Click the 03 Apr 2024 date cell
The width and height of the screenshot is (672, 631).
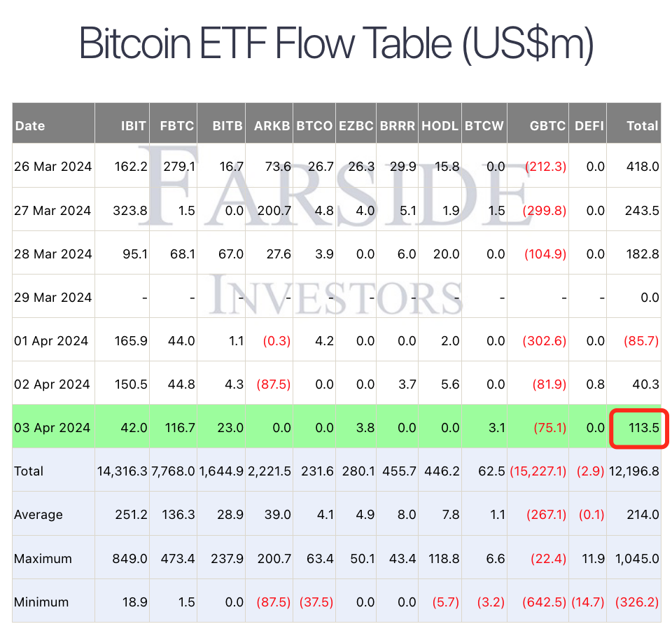click(52, 427)
